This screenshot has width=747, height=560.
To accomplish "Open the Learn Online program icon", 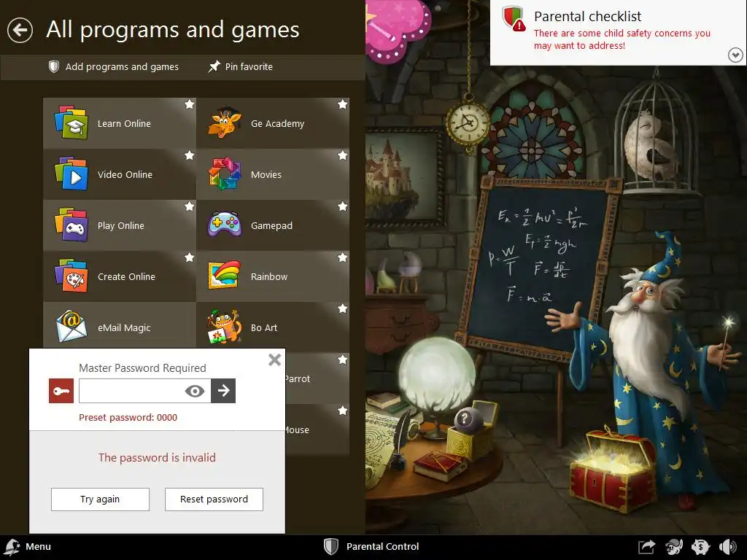I will click(71, 122).
